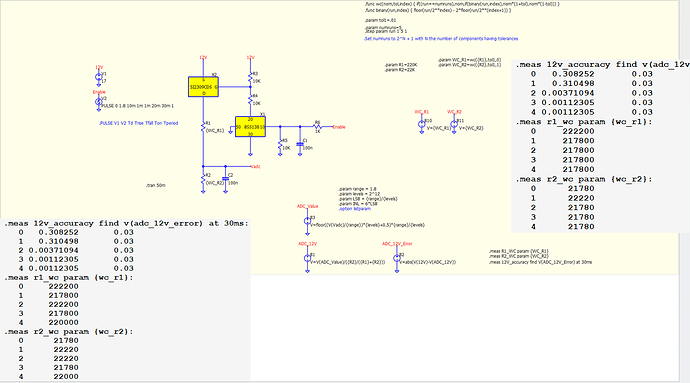Select the blue 'Set numruns to 2^N + 1' comment

(441, 39)
